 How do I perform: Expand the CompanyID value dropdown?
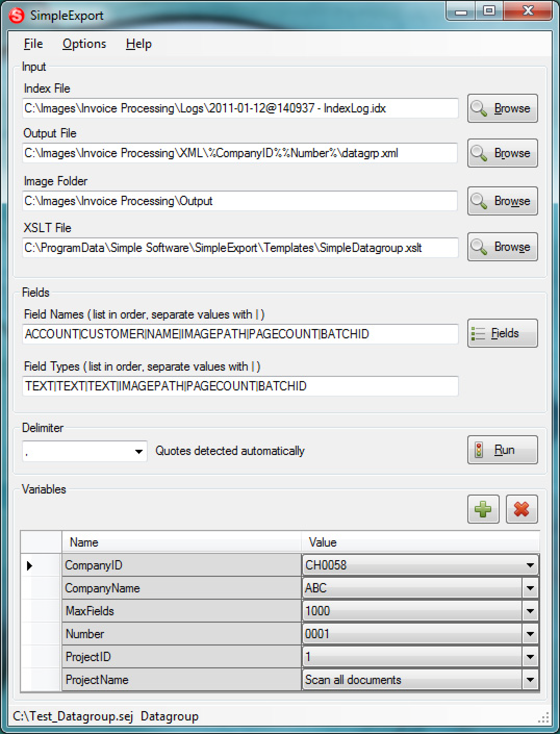pos(530,565)
